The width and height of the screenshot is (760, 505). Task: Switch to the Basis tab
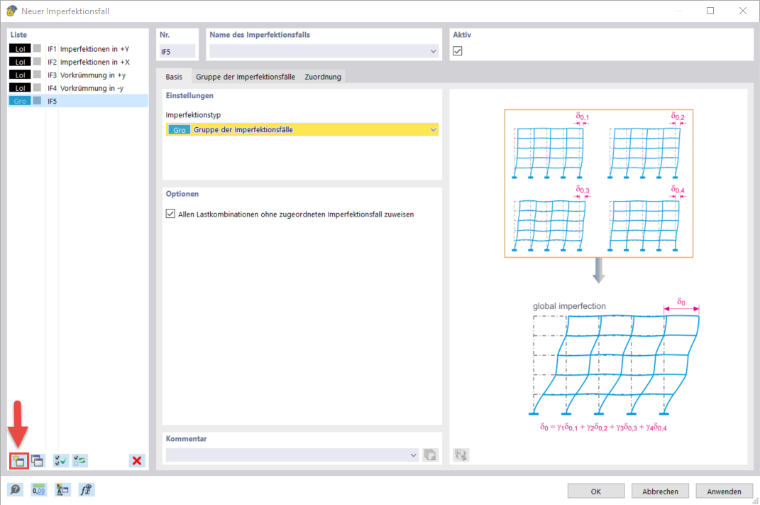(x=174, y=77)
